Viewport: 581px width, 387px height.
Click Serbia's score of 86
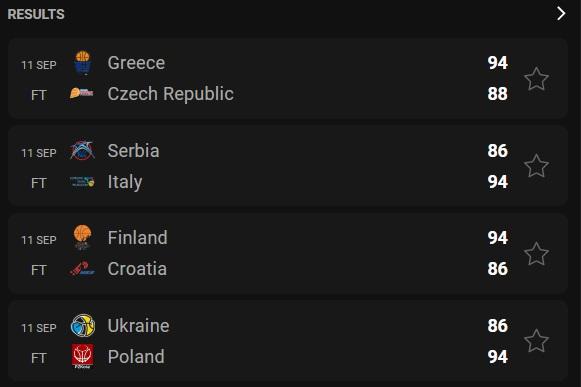497,150
